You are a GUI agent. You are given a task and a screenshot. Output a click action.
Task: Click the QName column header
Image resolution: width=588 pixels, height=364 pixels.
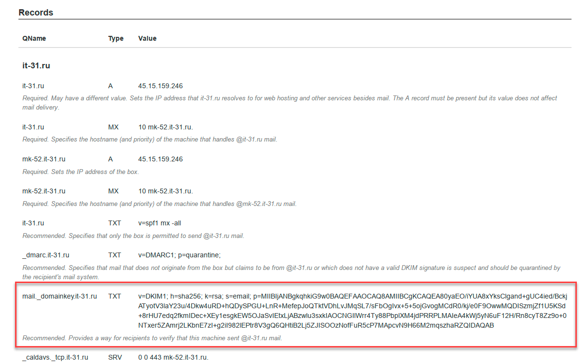[34, 38]
